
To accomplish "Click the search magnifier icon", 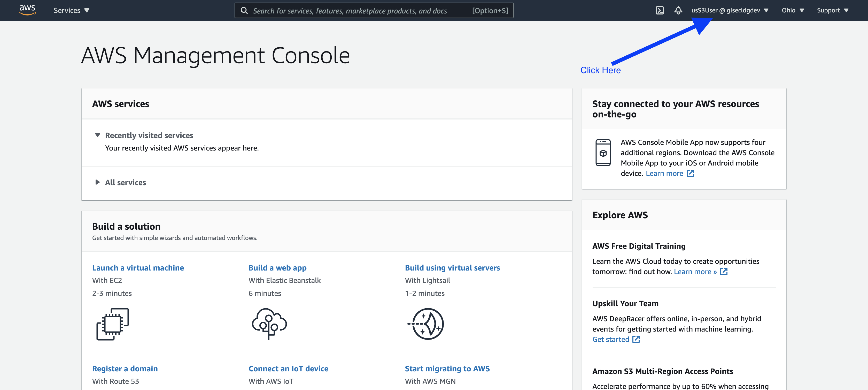I will click(x=244, y=10).
